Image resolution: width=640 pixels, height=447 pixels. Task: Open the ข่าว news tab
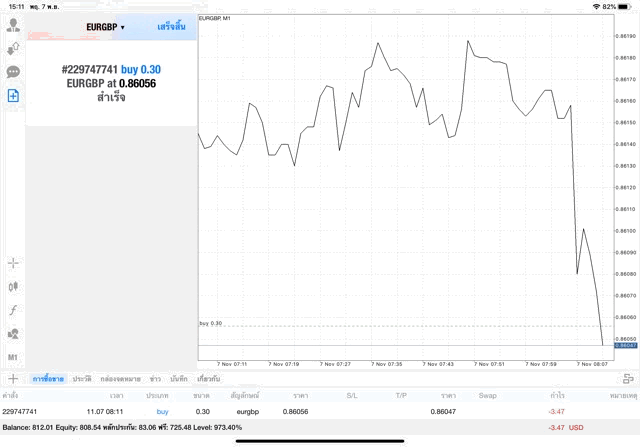(155, 379)
